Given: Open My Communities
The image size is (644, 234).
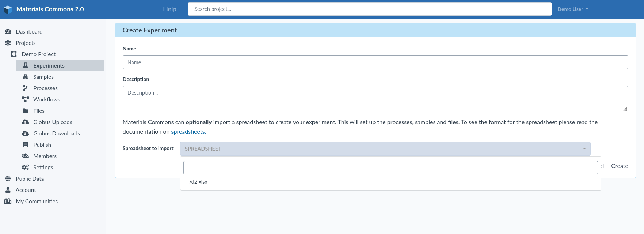Looking at the screenshot, I should [37, 202].
